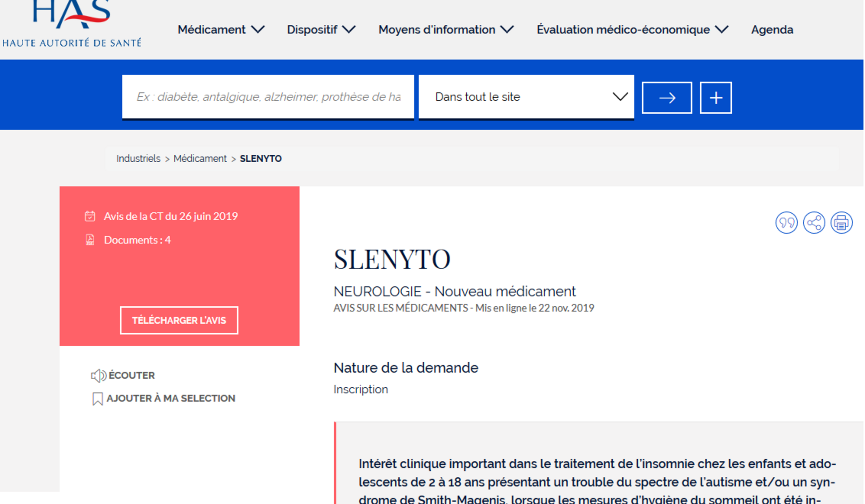Submit search with the arrow button
The width and height of the screenshot is (865, 504).
pos(667,98)
